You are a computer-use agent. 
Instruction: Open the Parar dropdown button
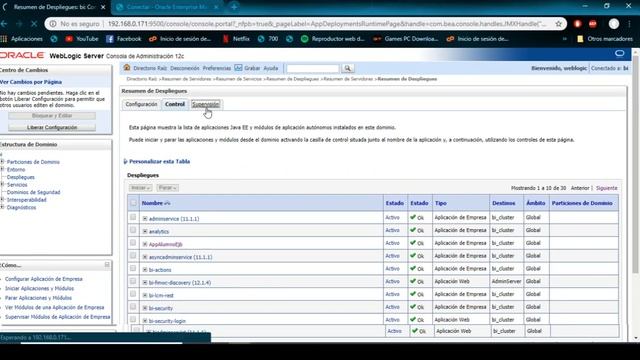167,188
